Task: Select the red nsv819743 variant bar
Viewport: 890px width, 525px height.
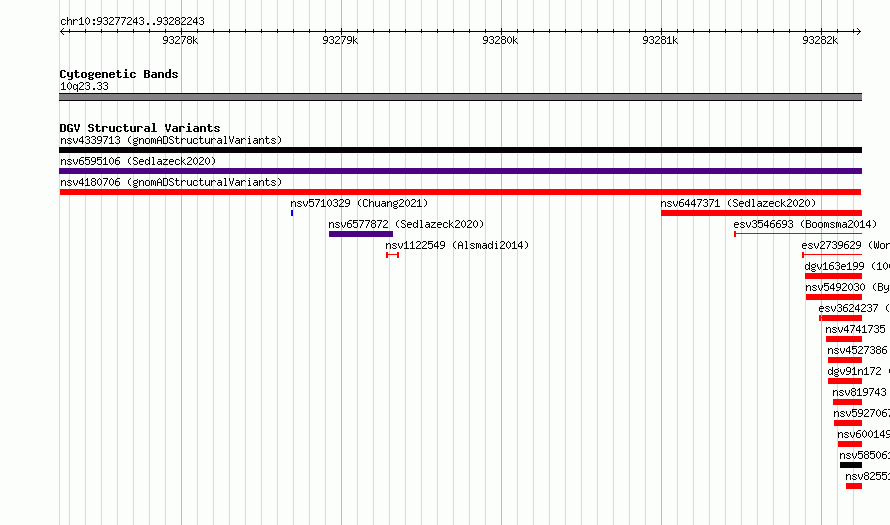Action: (847, 402)
